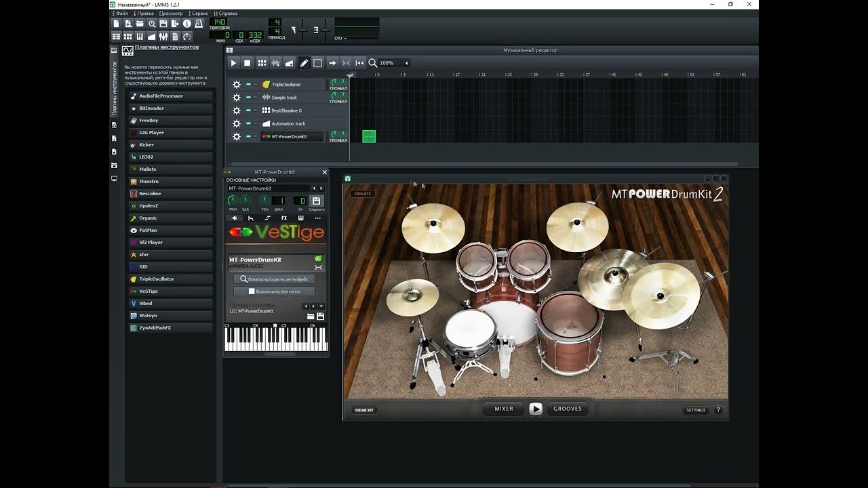This screenshot has width=868, height=488.
Task: Open the 100% zoom dropdown
Action: pyautogui.click(x=395, y=63)
